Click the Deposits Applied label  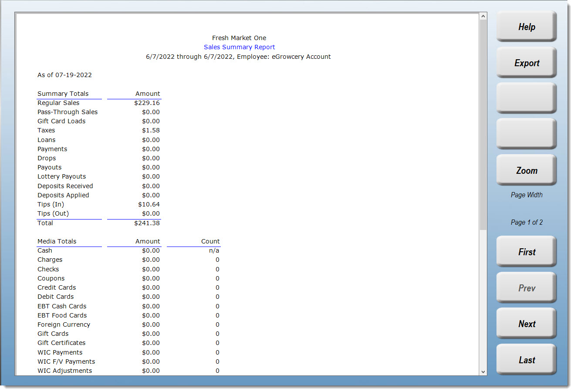click(x=63, y=195)
